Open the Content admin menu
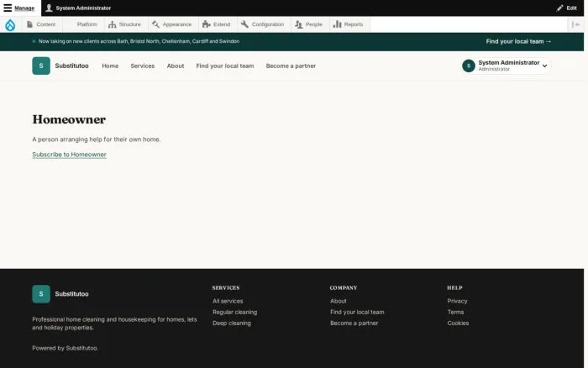The width and height of the screenshot is (588, 368). pyautogui.click(x=41, y=24)
